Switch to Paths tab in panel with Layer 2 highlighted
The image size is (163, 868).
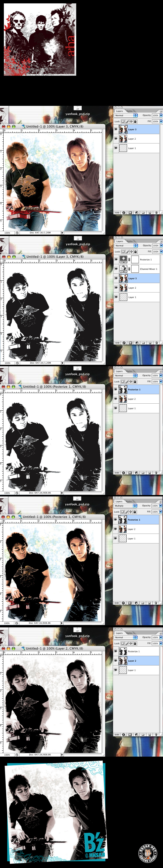tap(129, 633)
